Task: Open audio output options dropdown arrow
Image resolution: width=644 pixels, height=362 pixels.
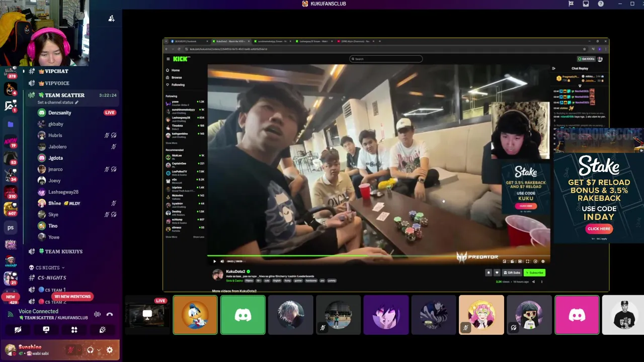Action: pos(99,350)
